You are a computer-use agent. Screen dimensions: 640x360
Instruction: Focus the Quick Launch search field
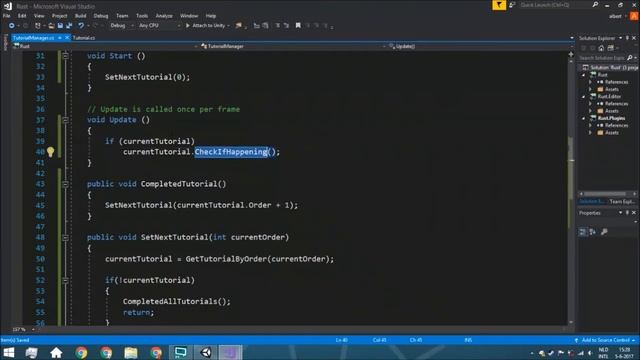pyautogui.click(x=555, y=5)
